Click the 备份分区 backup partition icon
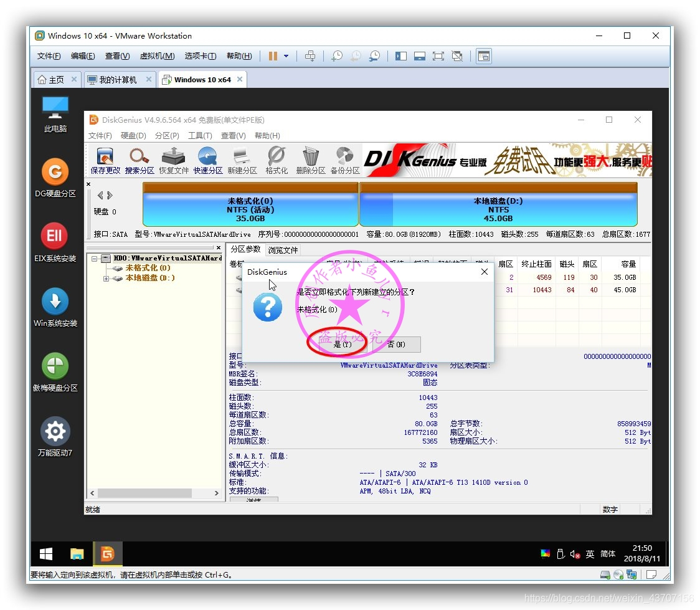This screenshot has width=700, height=610. pyautogui.click(x=345, y=160)
